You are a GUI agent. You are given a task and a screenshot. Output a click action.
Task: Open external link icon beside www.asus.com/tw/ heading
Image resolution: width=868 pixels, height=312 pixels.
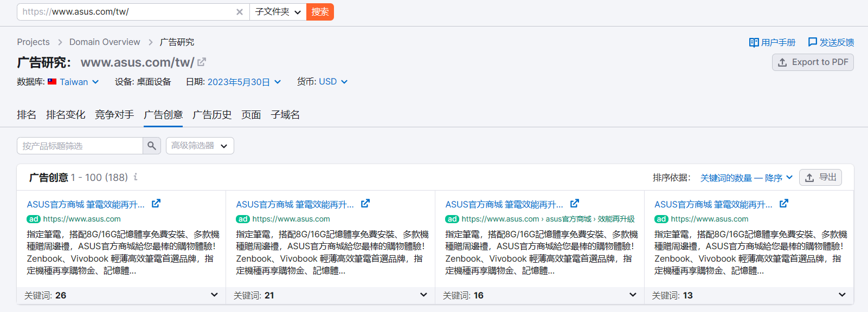click(x=202, y=62)
